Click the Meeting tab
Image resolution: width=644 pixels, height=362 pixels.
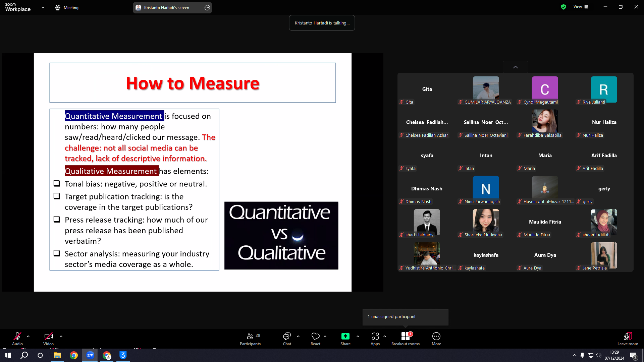[67, 7]
